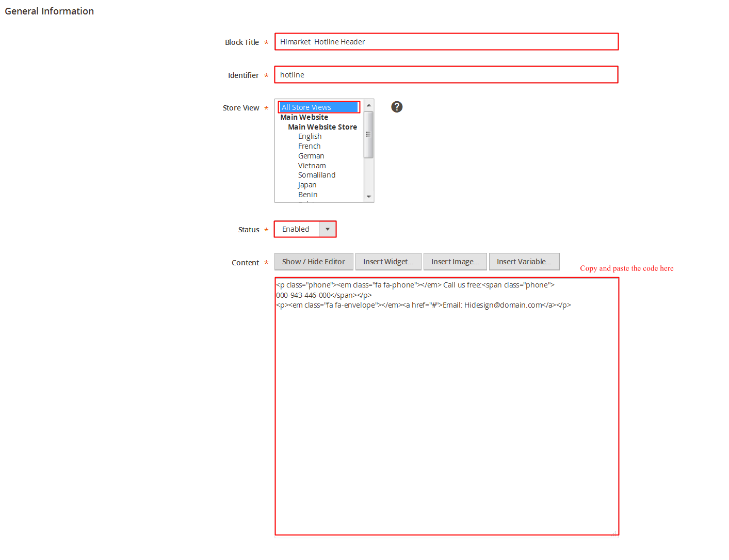The image size is (729, 560).
Task: Click the Store View help question mark icon
Action: coord(396,107)
